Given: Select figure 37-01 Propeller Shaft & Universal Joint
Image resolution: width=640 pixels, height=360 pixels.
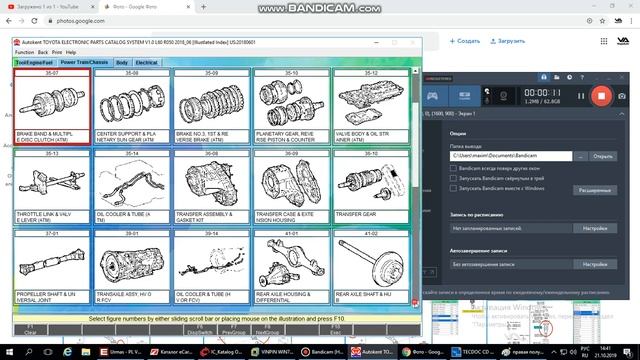Looking at the screenshot, I should pyautogui.click(x=52, y=267).
